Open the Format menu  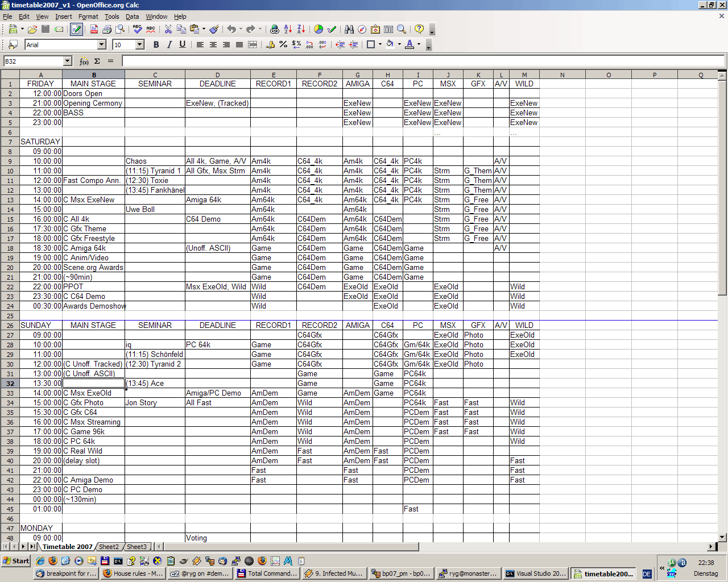tap(88, 16)
